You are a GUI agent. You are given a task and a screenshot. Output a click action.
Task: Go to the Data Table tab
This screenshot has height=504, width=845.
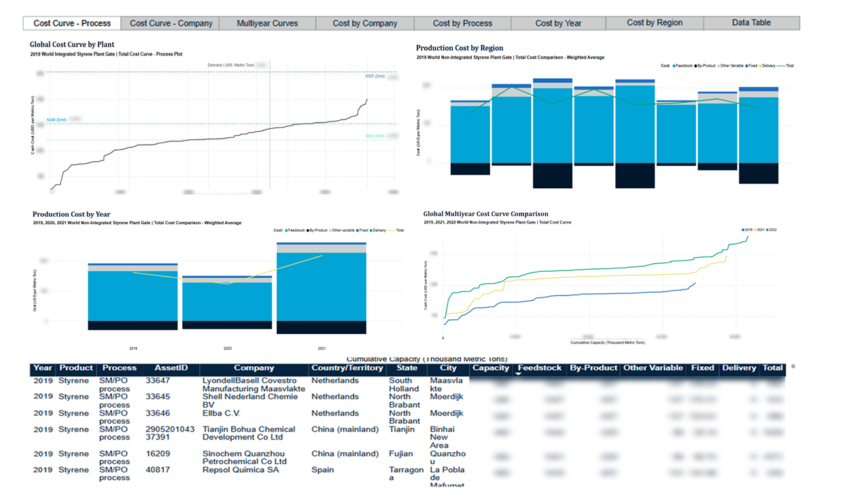751,22
